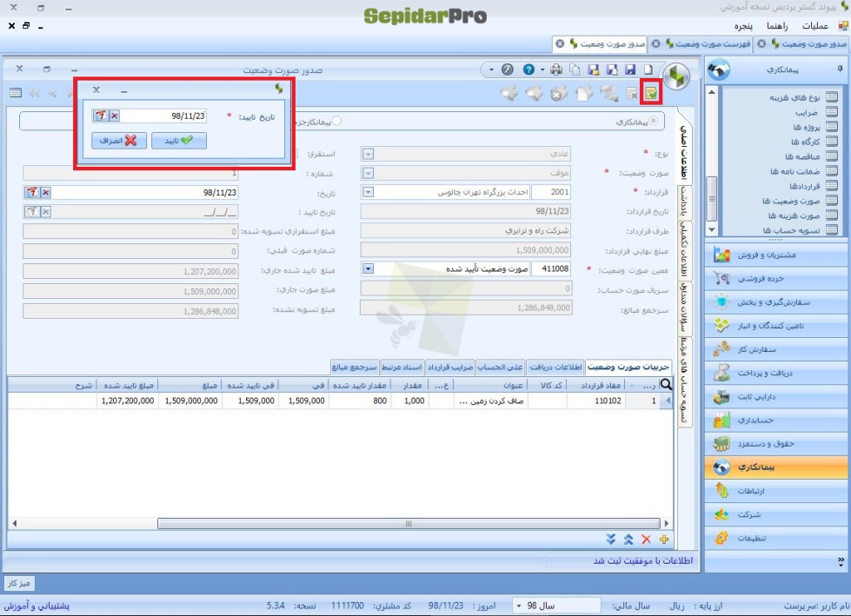Open دارایی ثابت module

click(777, 396)
